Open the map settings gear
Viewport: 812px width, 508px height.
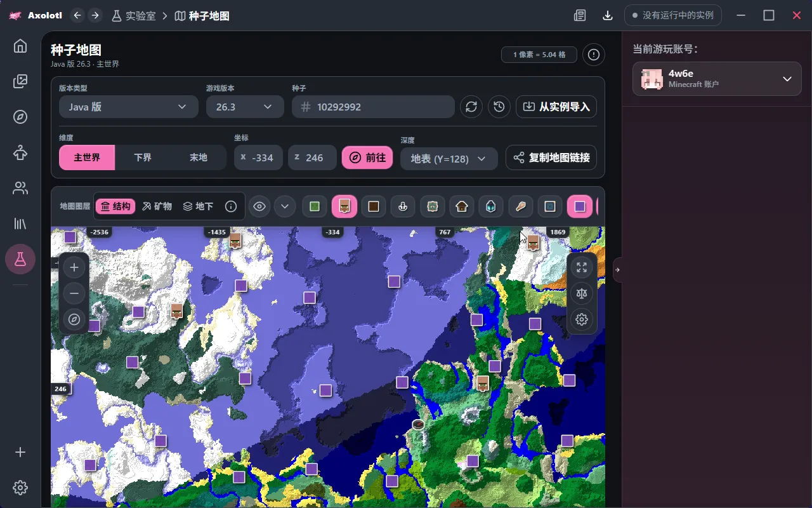(582, 319)
